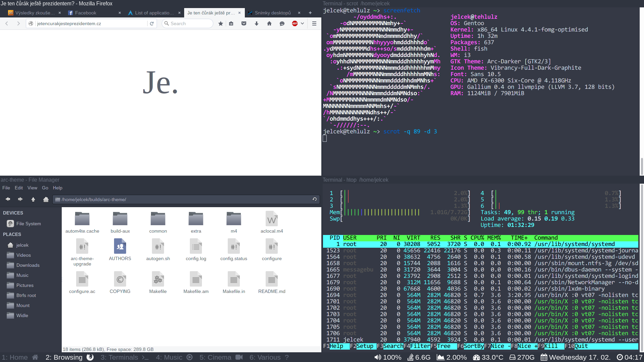
Task: Reload the page with the reload icon
Action: [152, 23]
